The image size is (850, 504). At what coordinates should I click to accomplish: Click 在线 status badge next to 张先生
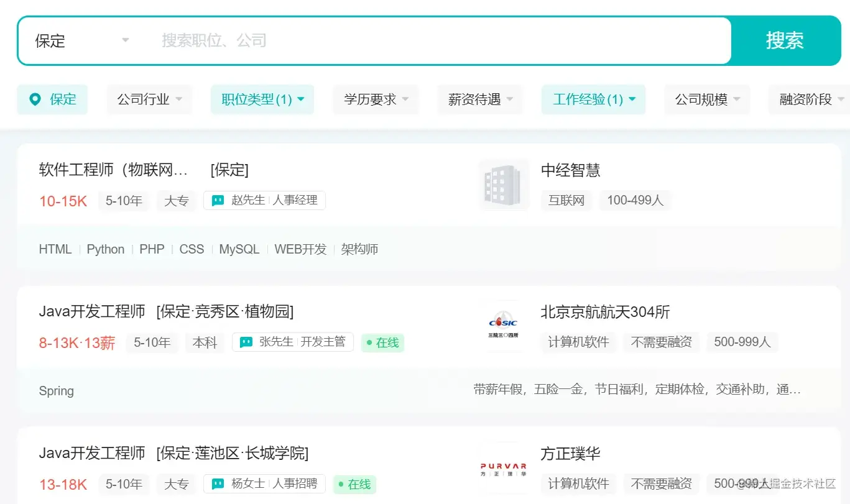pyautogui.click(x=382, y=342)
